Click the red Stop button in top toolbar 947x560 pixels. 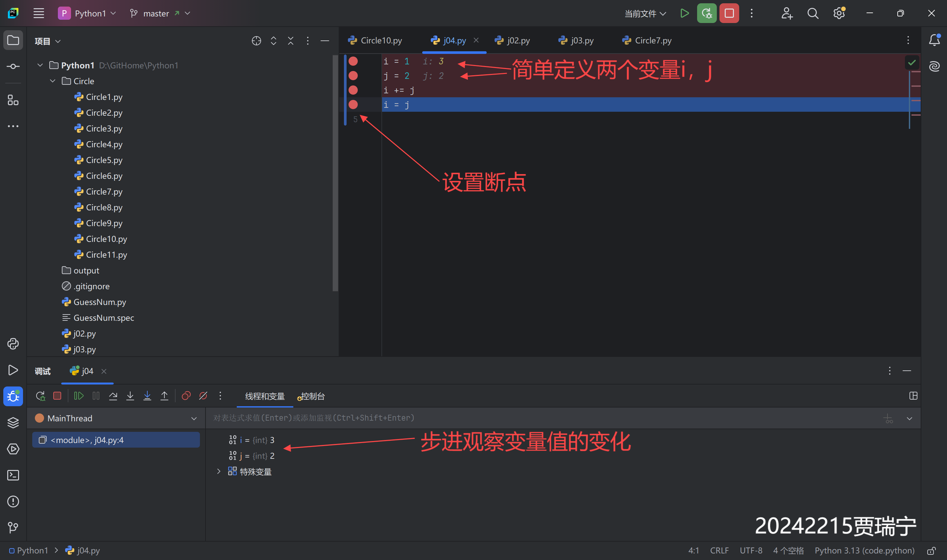click(x=729, y=13)
